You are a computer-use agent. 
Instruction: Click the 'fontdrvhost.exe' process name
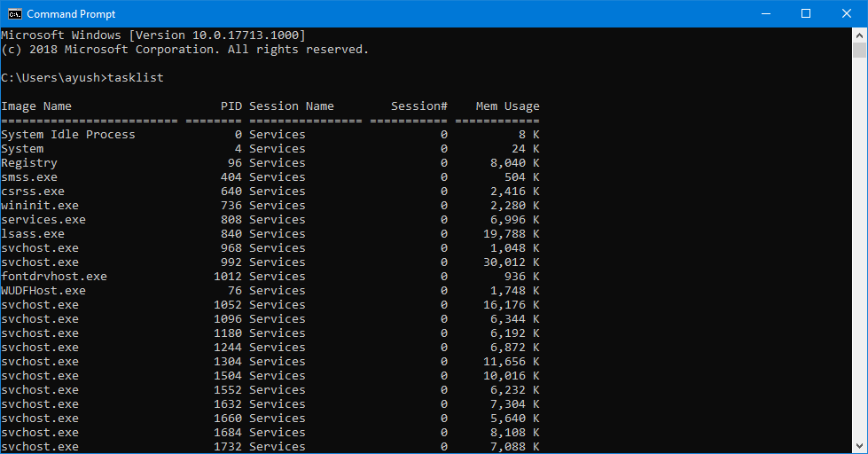click(x=54, y=277)
